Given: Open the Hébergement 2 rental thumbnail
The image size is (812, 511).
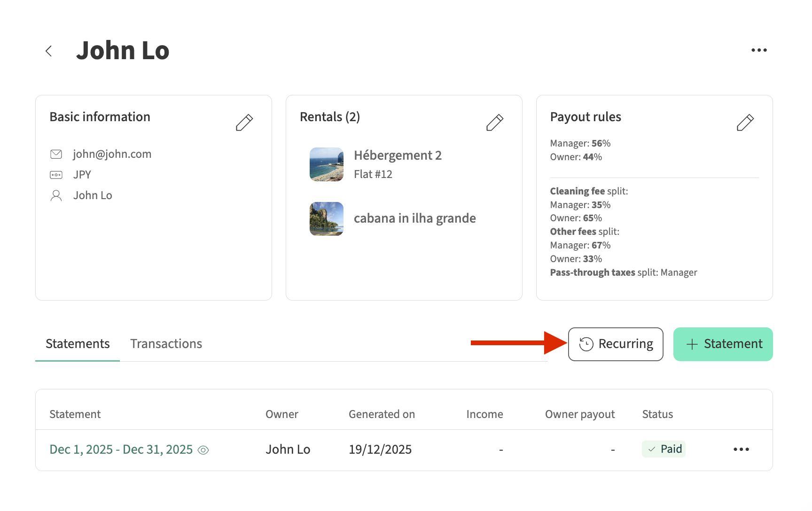Looking at the screenshot, I should [326, 164].
